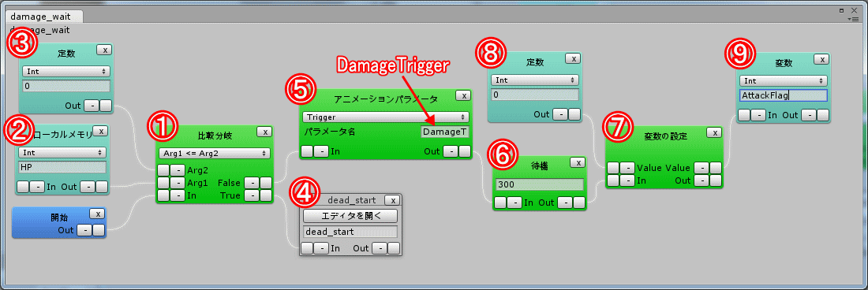Screen dimensions: 868x290
Task: Click the エディタを開く button
Action: [350, 215]
